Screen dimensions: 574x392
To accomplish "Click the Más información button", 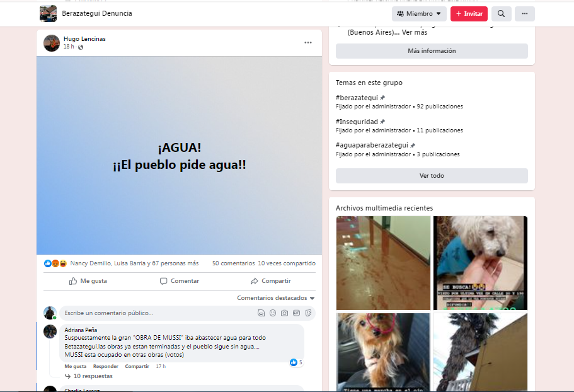I will click(432, 51).
